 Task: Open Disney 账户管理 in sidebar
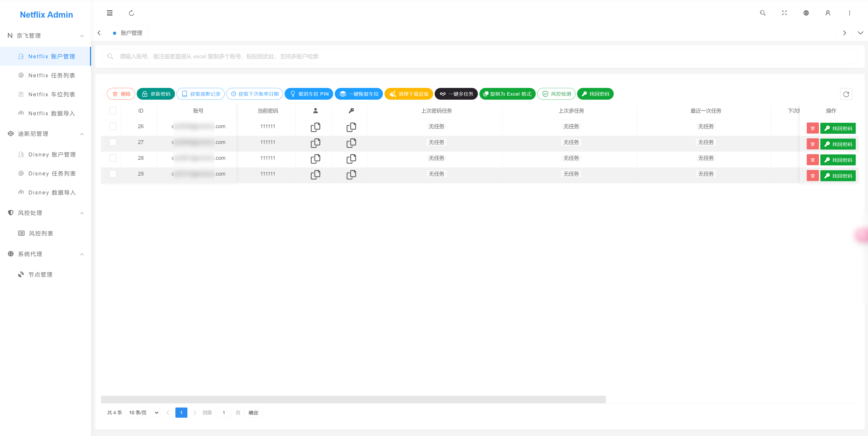[45, 154]
